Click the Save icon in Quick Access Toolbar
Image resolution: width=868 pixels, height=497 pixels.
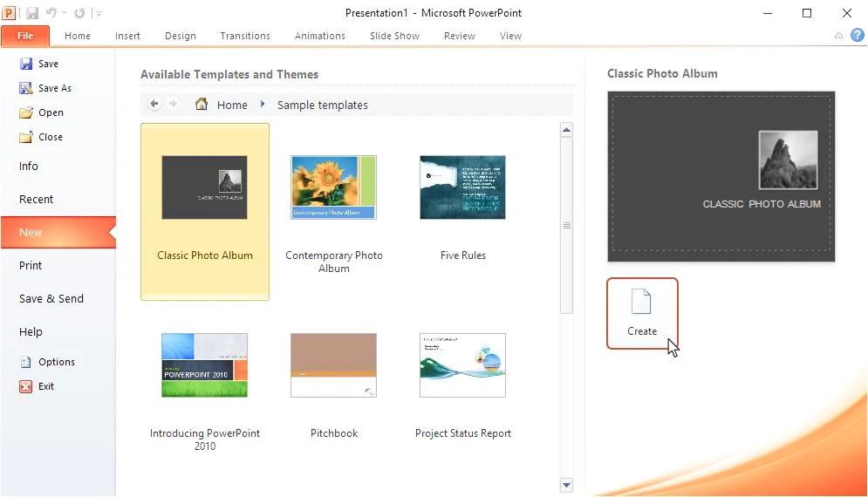click(32, 13)
